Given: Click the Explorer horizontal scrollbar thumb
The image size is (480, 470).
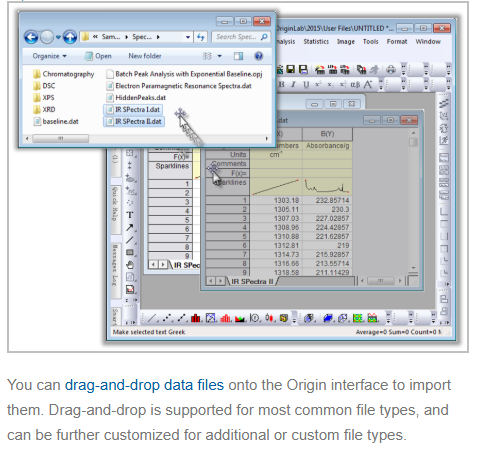Looking at the screenshot, I should (60, 138).
